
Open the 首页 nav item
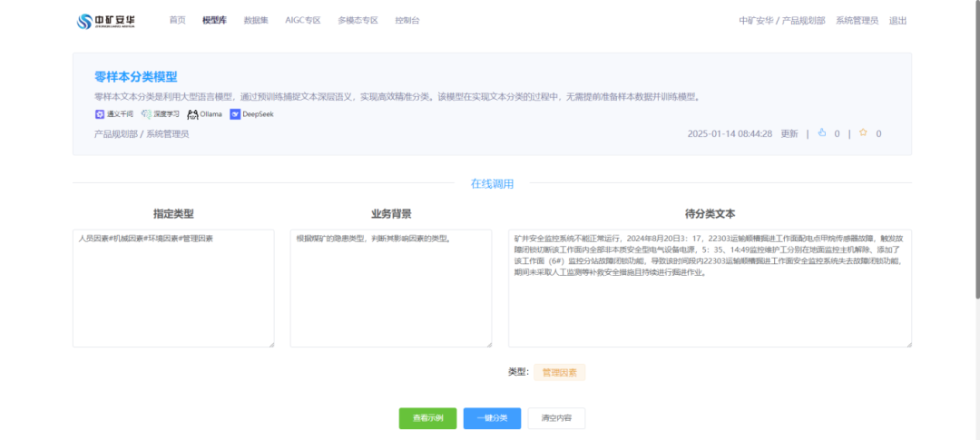(178, 21)
